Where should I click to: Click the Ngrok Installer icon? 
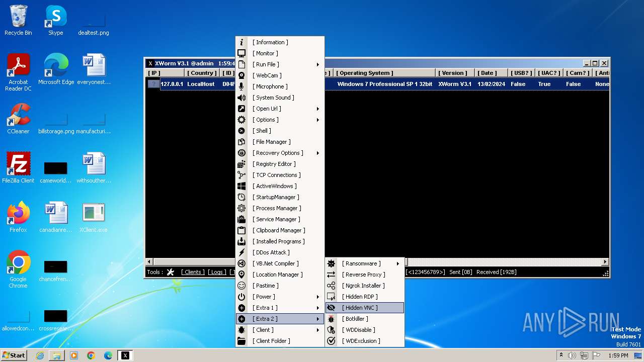point(331,286)
